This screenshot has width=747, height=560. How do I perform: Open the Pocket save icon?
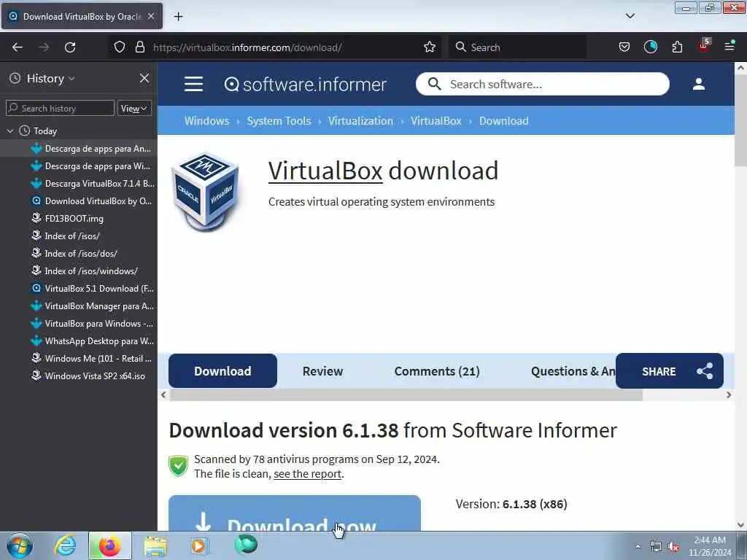coord(624,47)
